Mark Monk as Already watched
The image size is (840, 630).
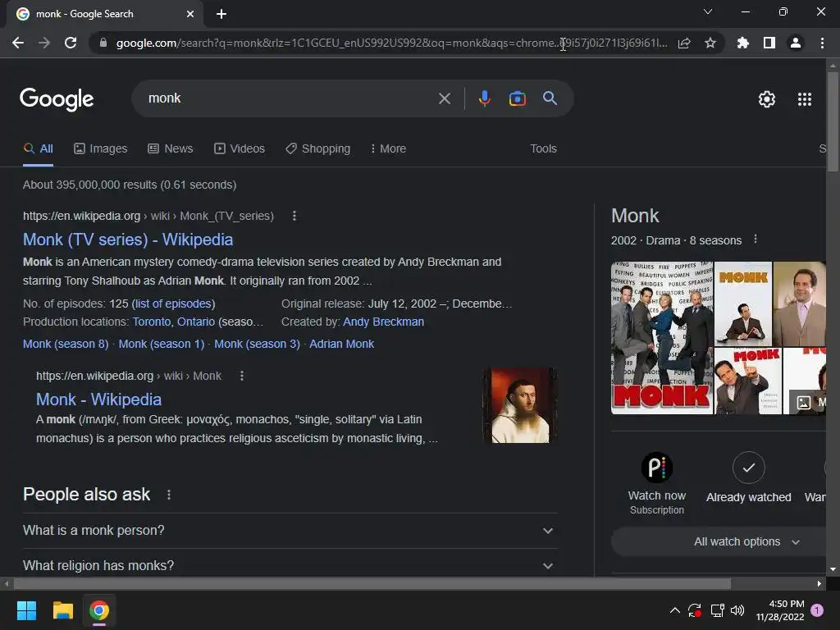click(x=748, y=468)
